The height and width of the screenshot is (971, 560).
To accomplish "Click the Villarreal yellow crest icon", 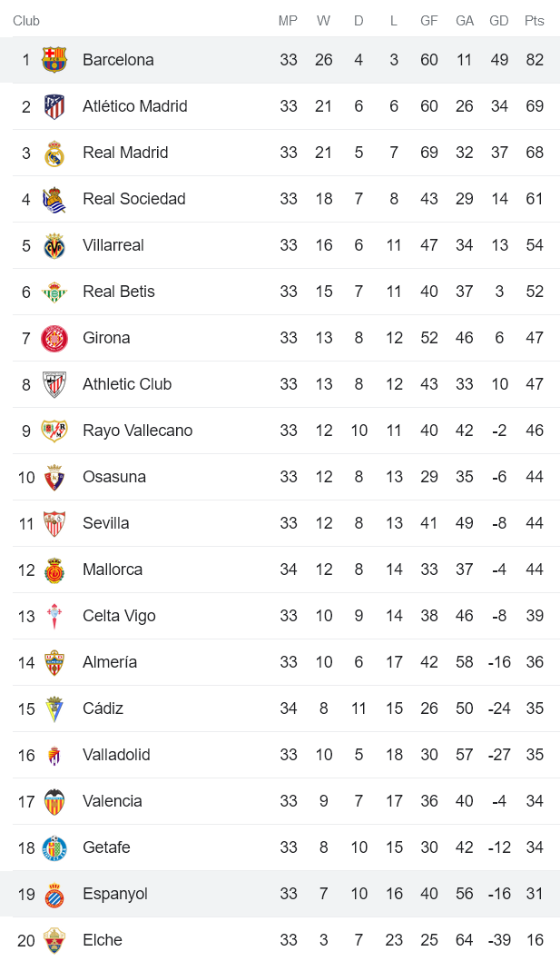I will click(54, 245).
